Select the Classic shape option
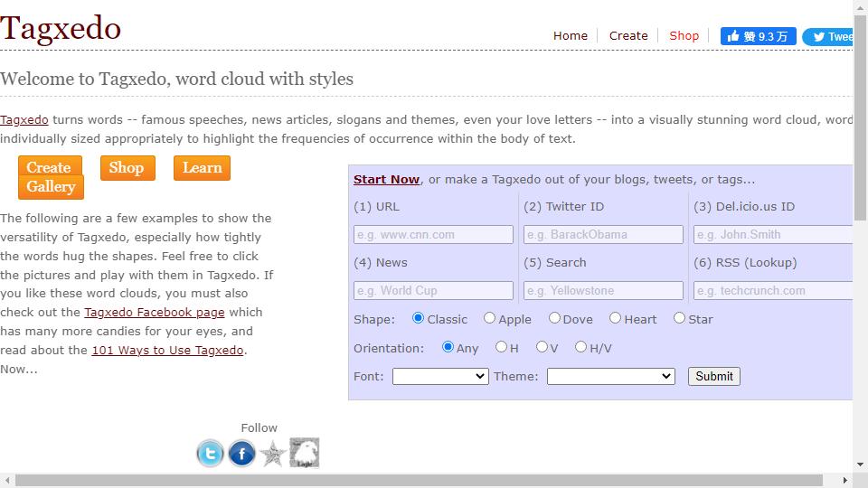The width and height of the screenshot is (868, 488). tap(418, 318)
